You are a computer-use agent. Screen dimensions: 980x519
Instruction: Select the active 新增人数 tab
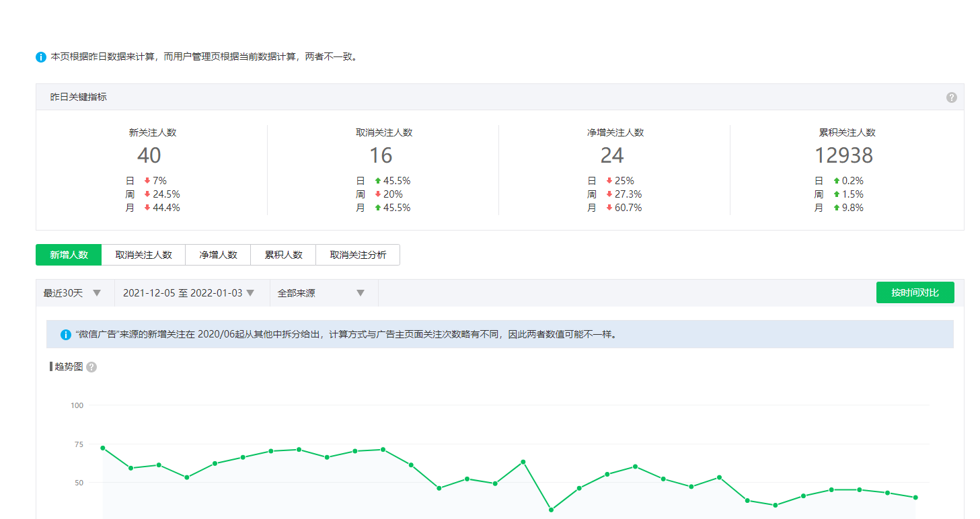tap(69, 255)
